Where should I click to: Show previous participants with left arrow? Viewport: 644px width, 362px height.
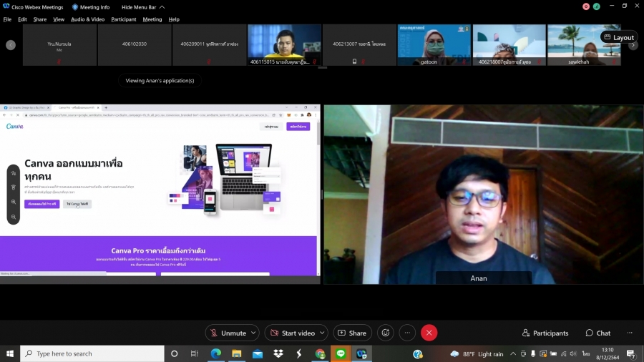pos(11,45)
